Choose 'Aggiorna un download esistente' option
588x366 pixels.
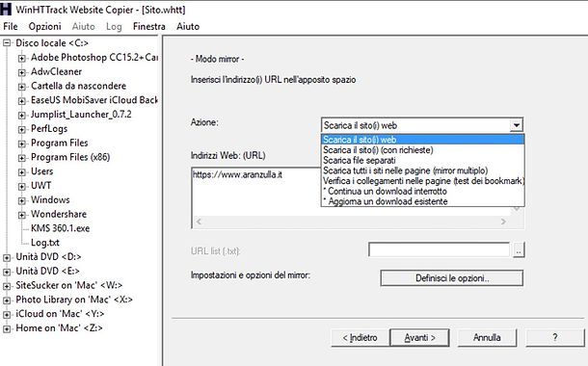(422, 201)
